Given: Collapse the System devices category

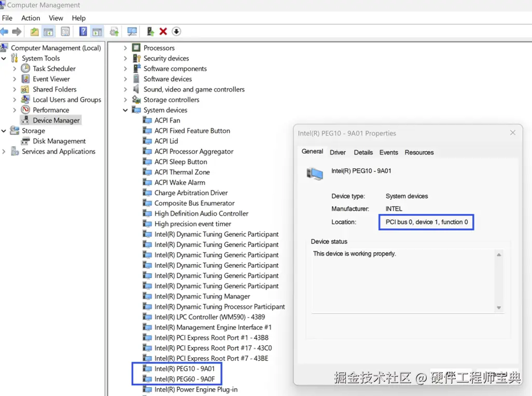Looking at the screenshot, I should pos(125,110).
